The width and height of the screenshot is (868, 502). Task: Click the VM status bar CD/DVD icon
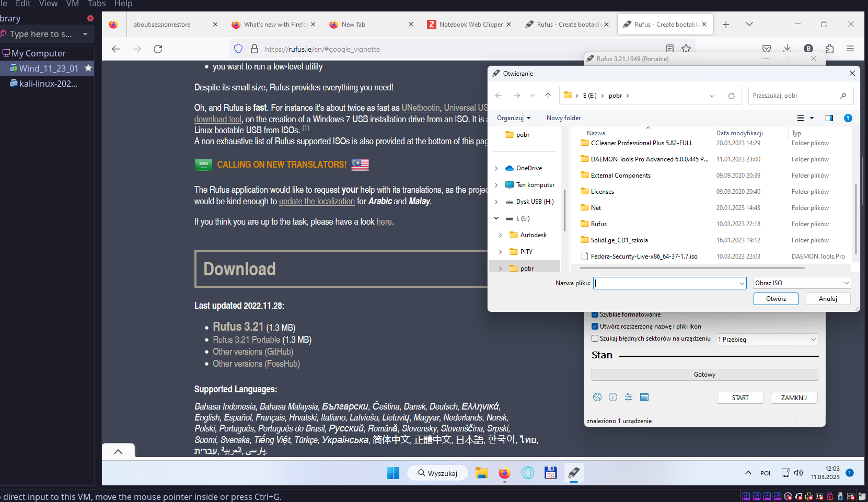coord(788,496)
